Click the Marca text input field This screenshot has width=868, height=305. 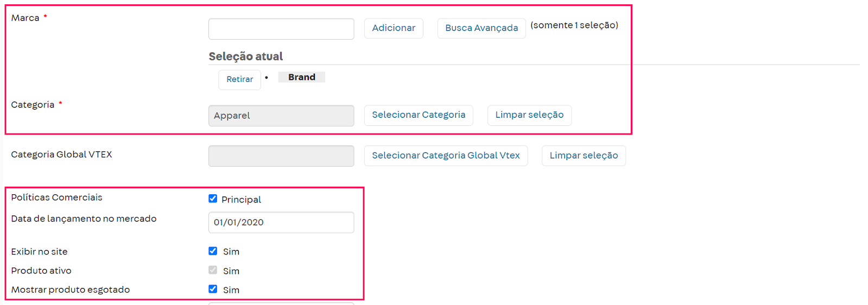(281, 29)
